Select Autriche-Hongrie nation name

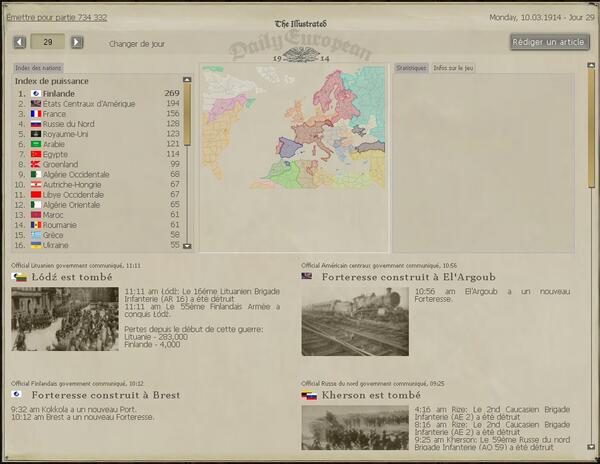click(72, 184)
